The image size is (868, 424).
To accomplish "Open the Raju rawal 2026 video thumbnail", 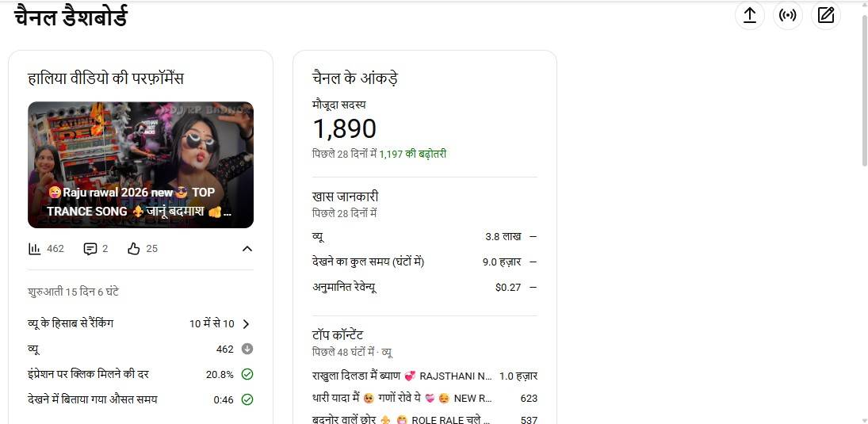I will point(140,165).
